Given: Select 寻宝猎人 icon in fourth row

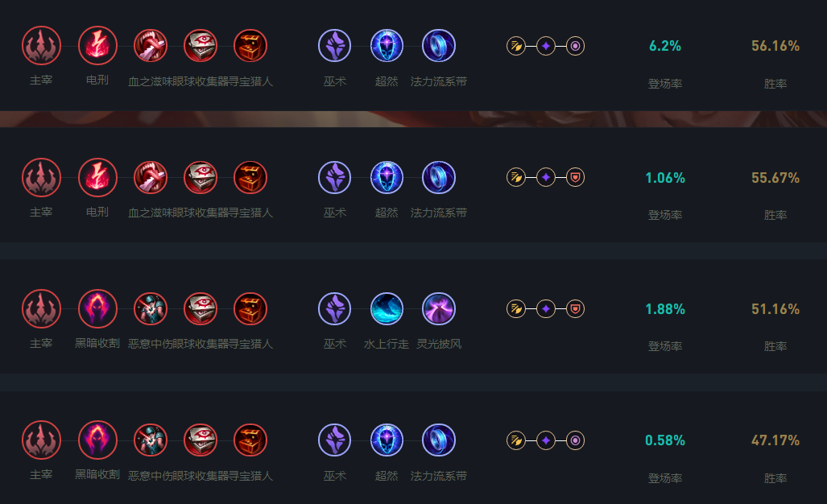Looking at the screenshot, I should (x=250, y=440).
